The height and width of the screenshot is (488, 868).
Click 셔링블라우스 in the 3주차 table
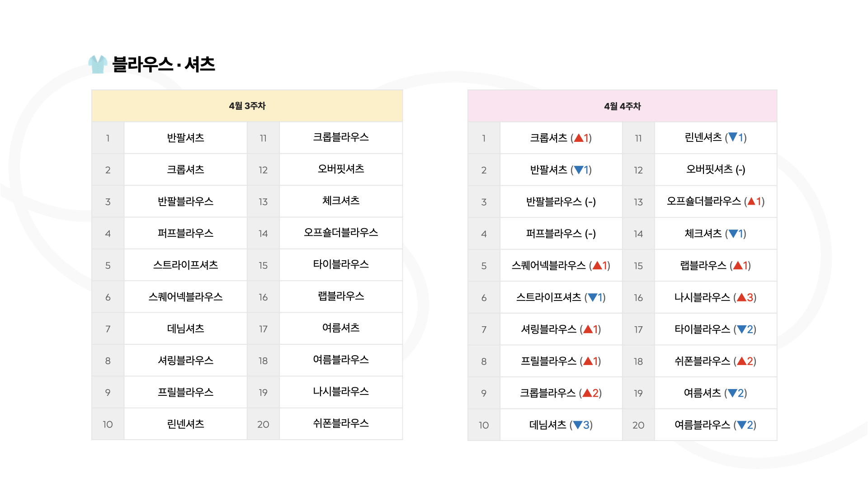click(x=186, y=361)
